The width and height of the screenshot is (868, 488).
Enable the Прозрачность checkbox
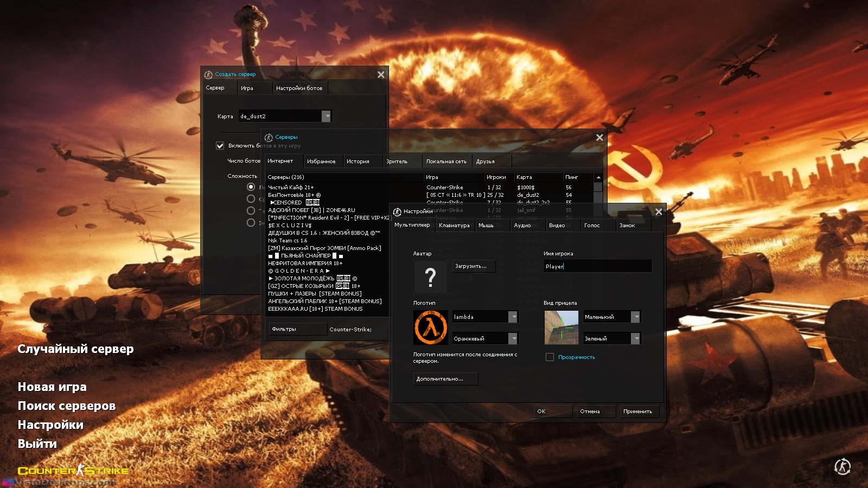[x=550, y=357]
